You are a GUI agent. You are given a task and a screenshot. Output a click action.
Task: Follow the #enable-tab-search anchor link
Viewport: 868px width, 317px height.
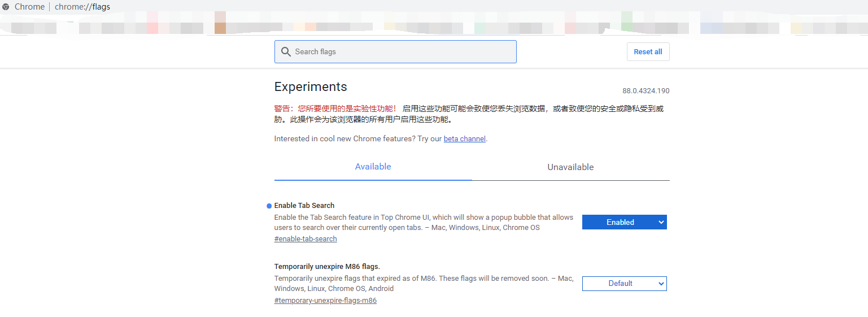point(306,239)
